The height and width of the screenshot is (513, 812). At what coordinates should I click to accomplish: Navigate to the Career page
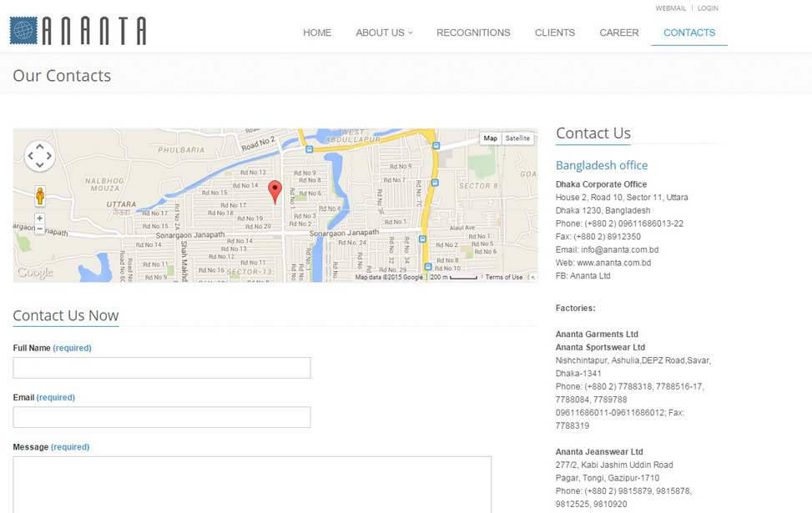[x=619, y=33]
